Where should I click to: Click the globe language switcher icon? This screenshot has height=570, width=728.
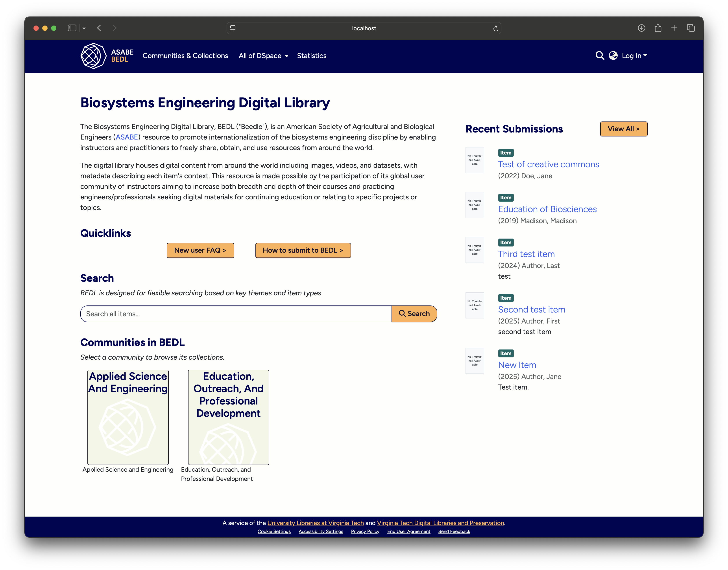pyautogui.click(x=613, y=56)
